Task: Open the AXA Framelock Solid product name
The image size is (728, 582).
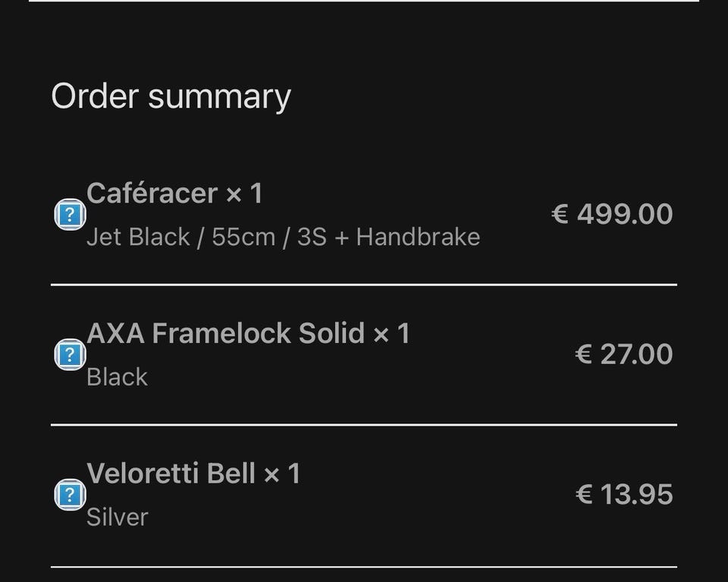Action: 226,333
